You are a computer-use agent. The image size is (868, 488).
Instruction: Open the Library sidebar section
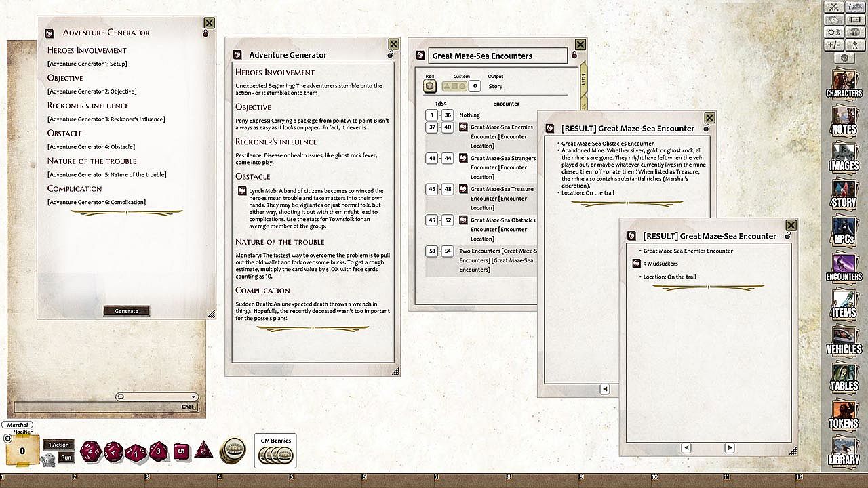click(x=844, y=451)
